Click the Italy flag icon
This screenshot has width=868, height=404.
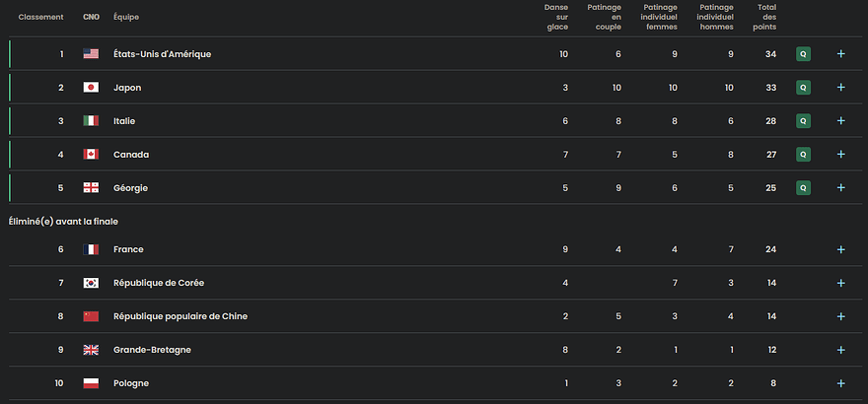coord(91,121)
